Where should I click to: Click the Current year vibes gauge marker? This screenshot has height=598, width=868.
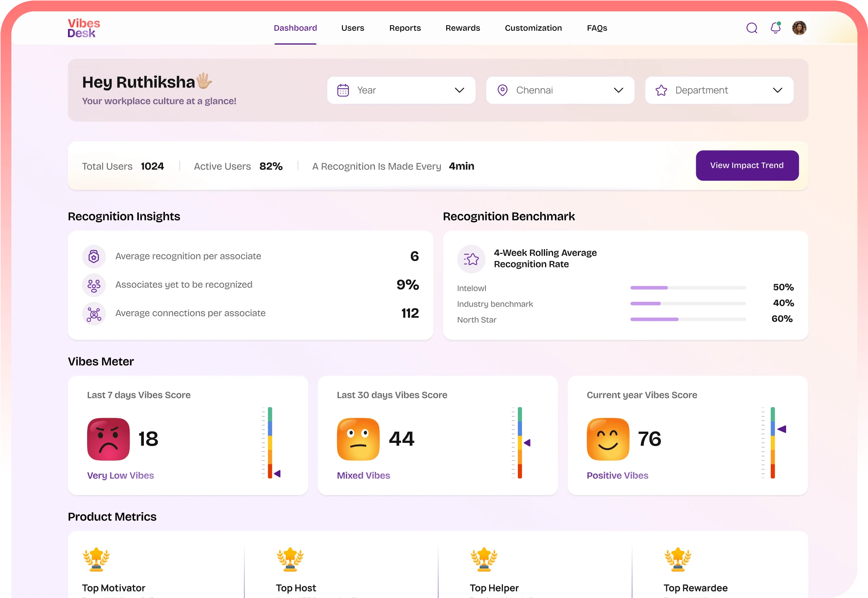click(782, 429)
